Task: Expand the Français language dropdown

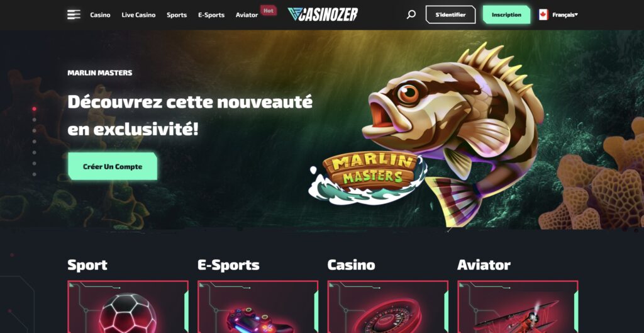Action: (x=565, y=15)
